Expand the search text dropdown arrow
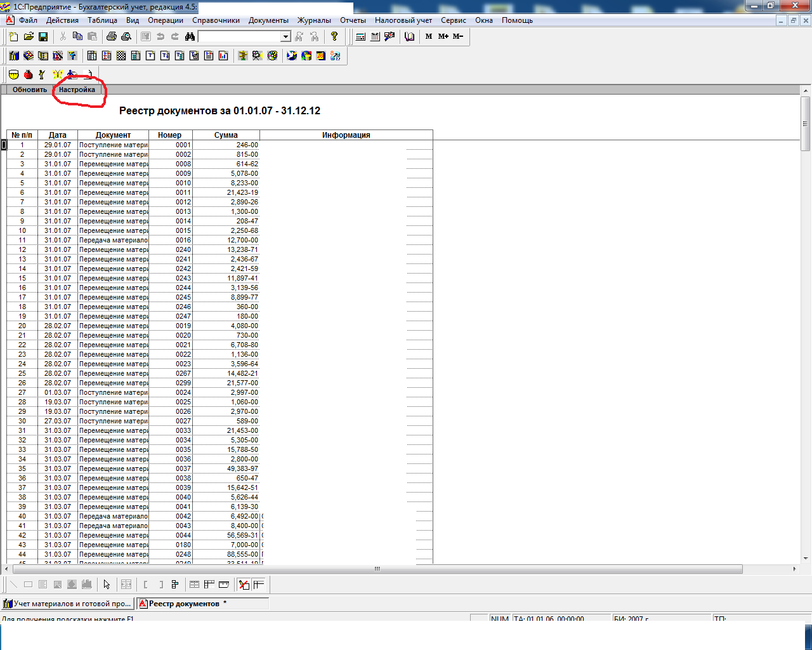 (x=285, y=37)
